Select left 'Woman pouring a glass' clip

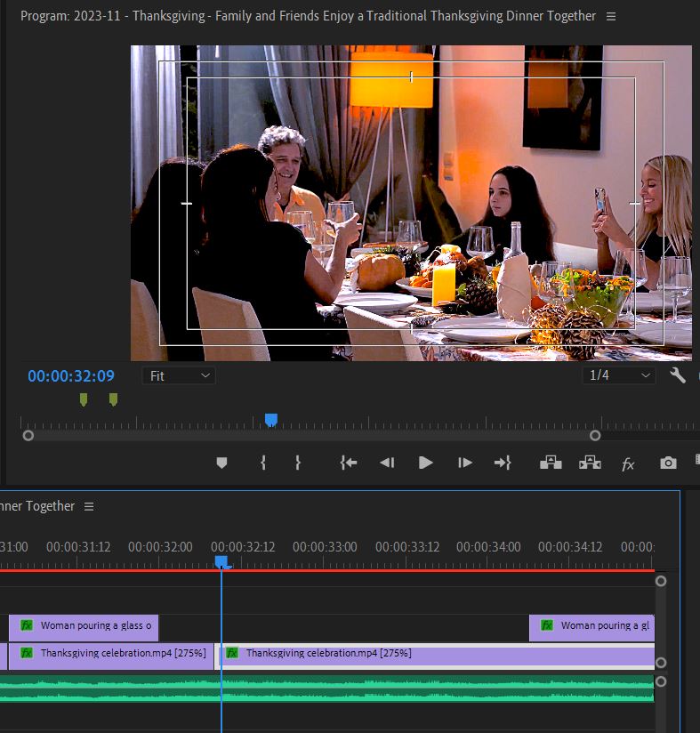click(84, 628)
